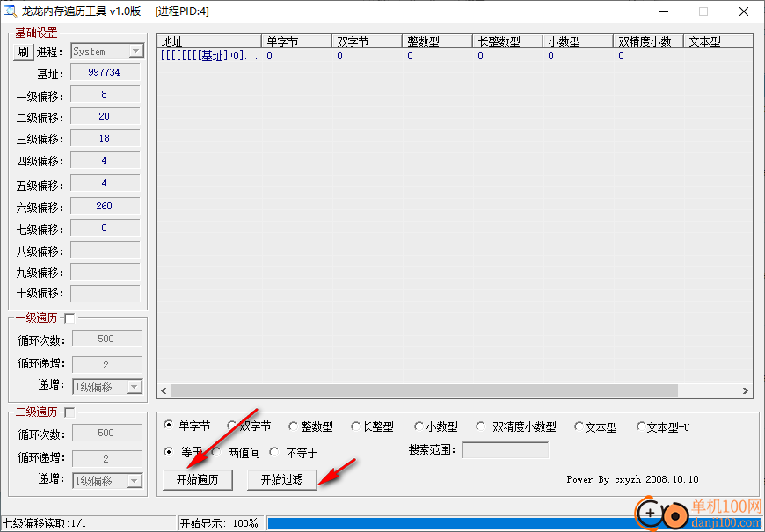The image size is (765, 532).
Task: Click the empty 九级偏移 input field
Action: 105,272
